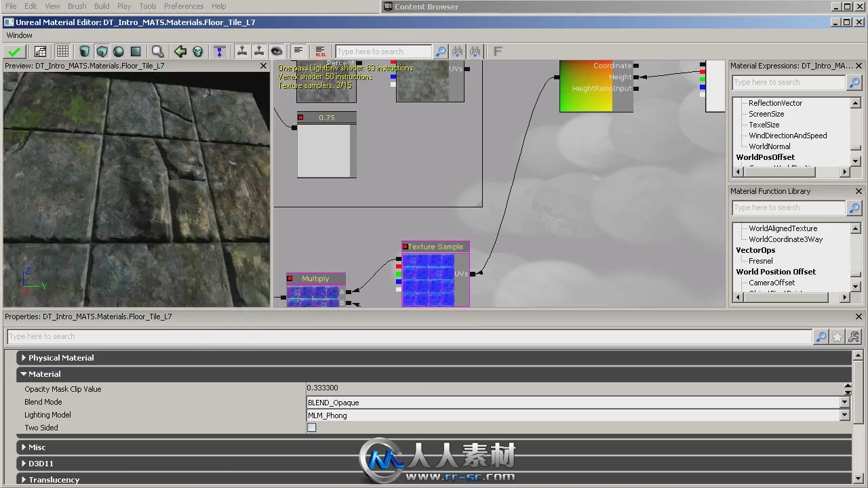The height and width of the screenshot is (488, 868).
Task: Select Fresnel function
Action: pyautogui.click(x=761, y=261)
